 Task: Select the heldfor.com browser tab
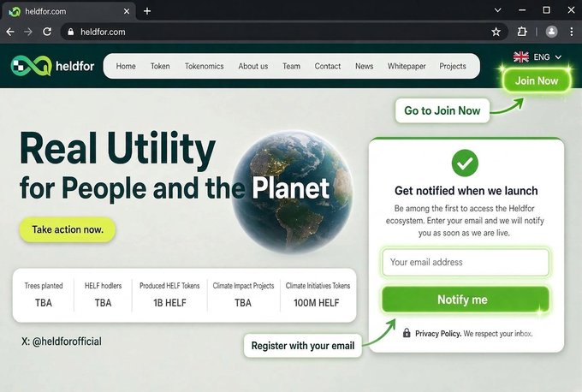[x=68, y=11]
